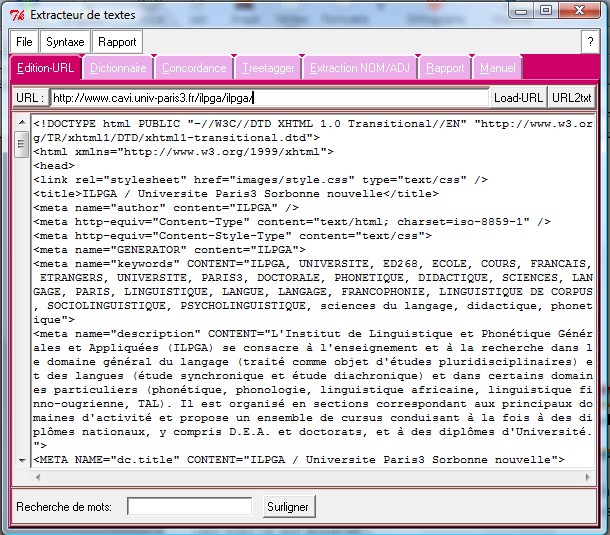Click the 'META NAME="dc.title"' line
Image resolution: width=610 pixels, height=535 pixels.
point(299,460)
